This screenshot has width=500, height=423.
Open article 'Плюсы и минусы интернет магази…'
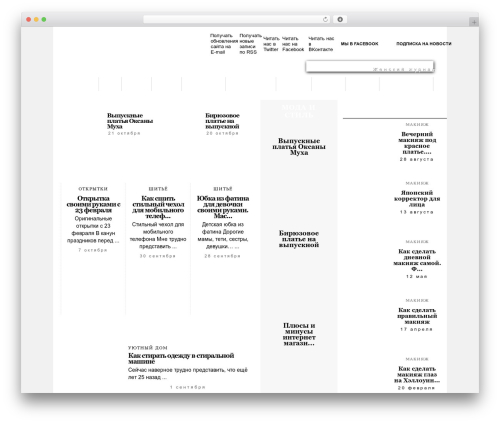click(x=299, y=334)
